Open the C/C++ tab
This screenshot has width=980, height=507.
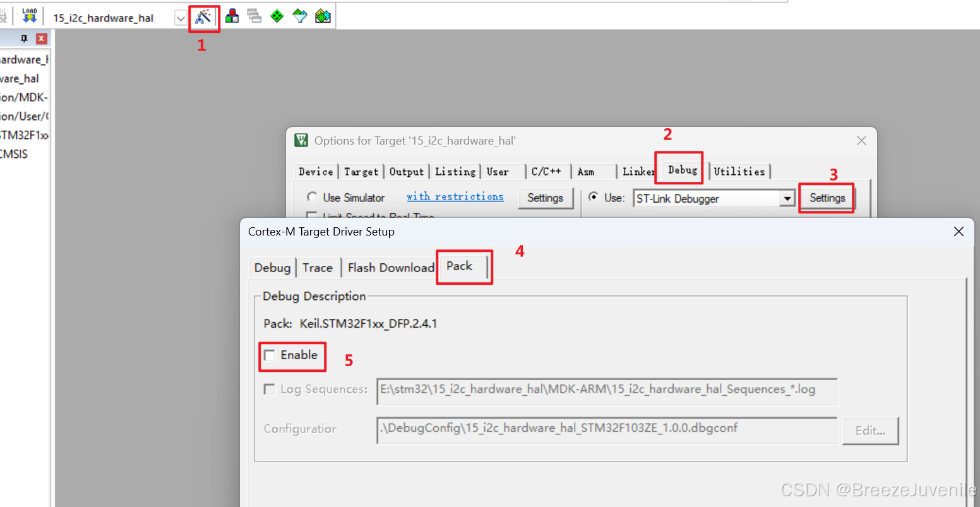(x=546, y=172)
